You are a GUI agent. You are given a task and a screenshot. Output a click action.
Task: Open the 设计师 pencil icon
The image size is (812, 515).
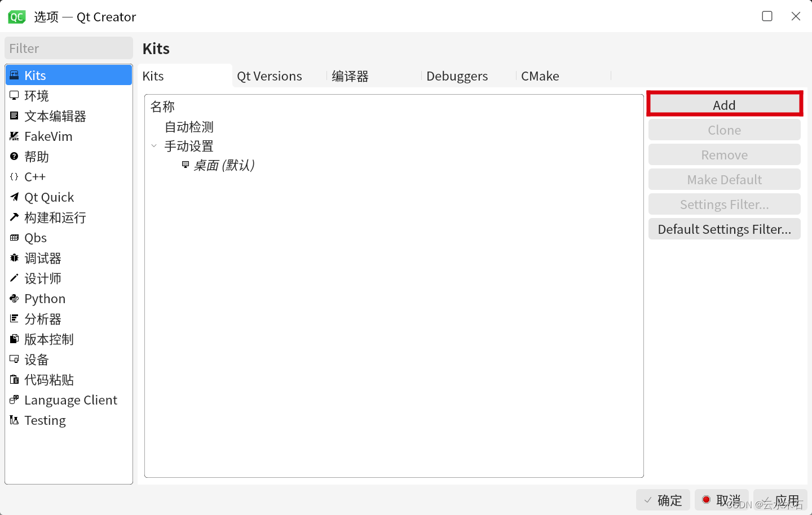[15, 278]
